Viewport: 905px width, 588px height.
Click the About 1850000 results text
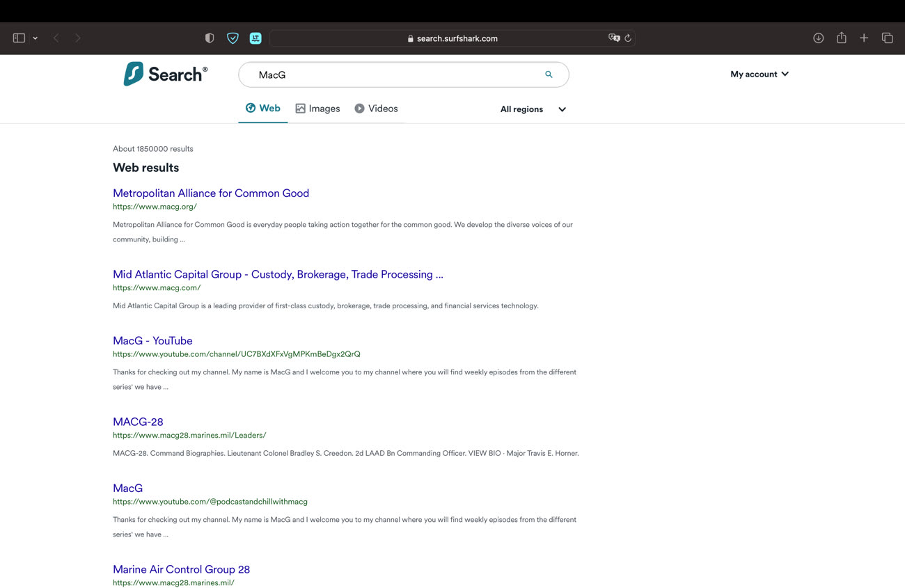coord(153,149)
